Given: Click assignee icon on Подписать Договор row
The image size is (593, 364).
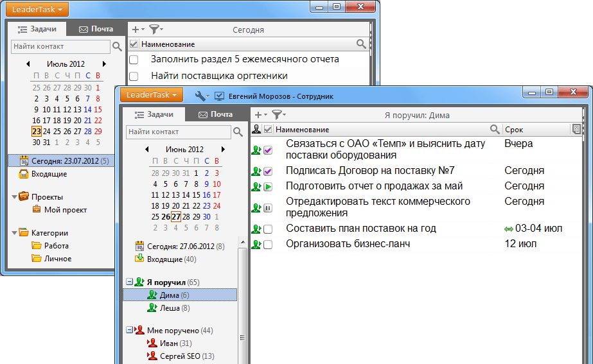Looking at the screenshot, I should [256, 171].
